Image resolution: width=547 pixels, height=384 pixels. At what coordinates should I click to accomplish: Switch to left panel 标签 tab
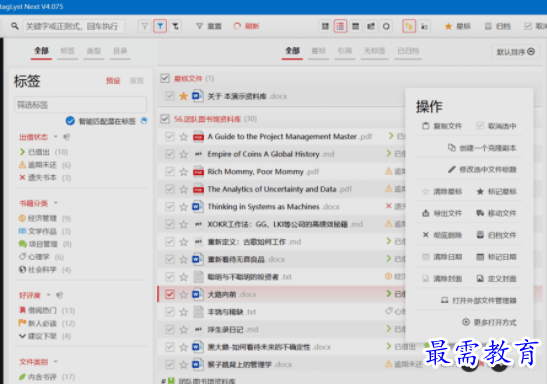click(67, 51)
